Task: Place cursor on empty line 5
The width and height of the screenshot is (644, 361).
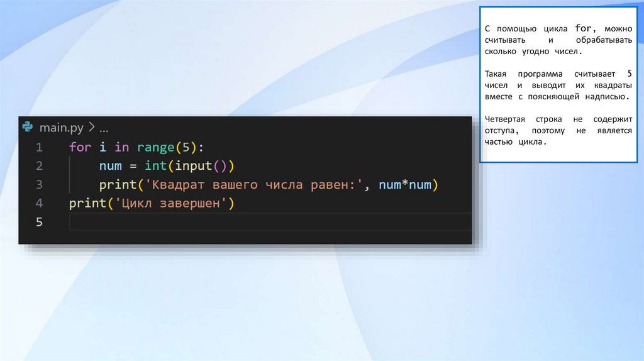Action: [270, 222]
